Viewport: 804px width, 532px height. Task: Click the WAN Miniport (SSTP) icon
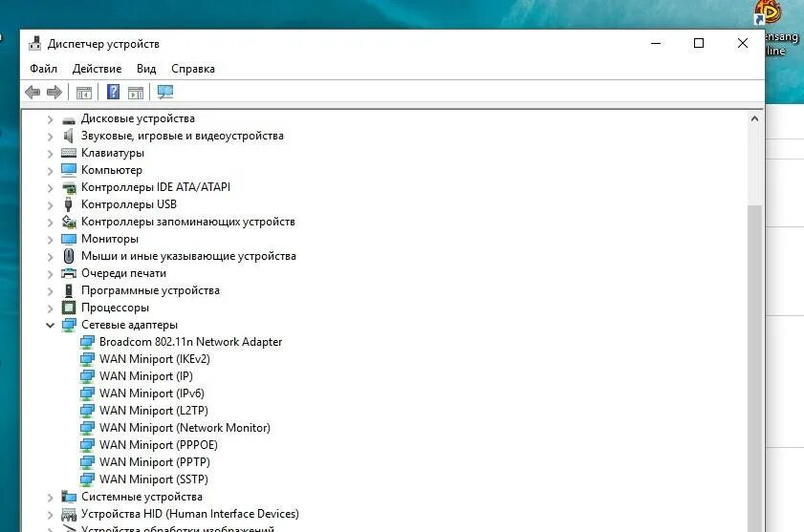point(88,479)
